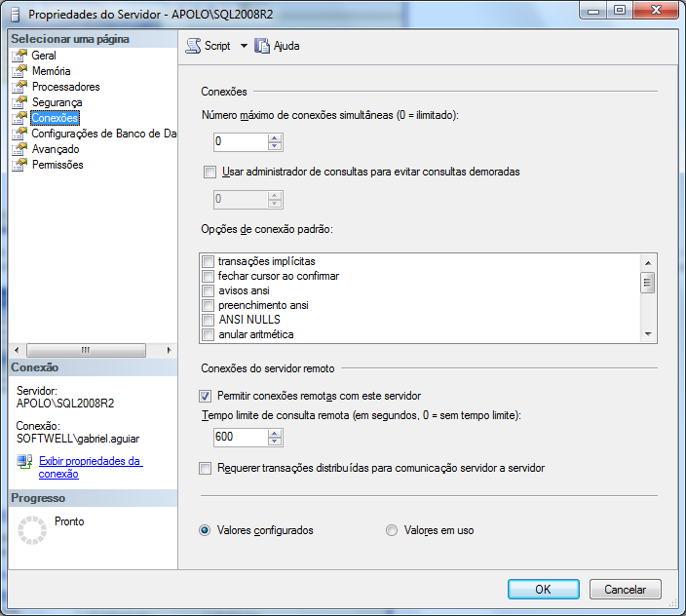Open the Geral page icon

click(x=19, y=56)
